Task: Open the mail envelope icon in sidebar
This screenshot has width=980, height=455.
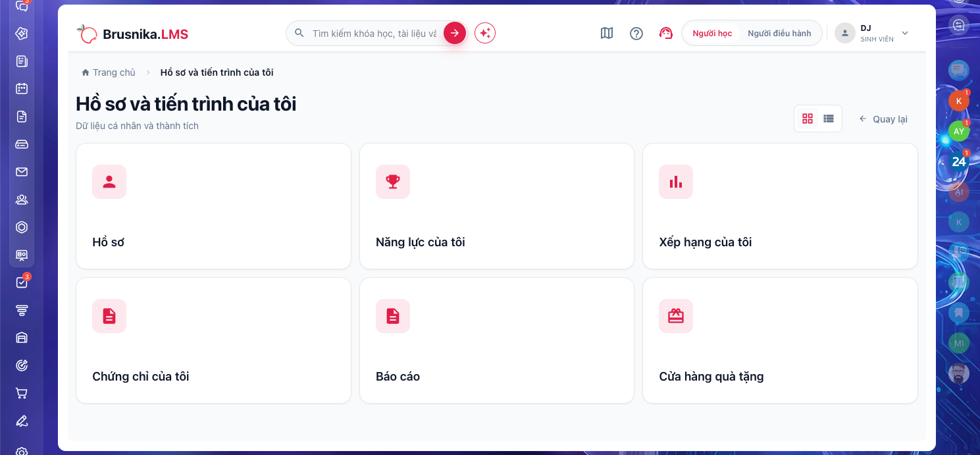Action: pos(22,172)
